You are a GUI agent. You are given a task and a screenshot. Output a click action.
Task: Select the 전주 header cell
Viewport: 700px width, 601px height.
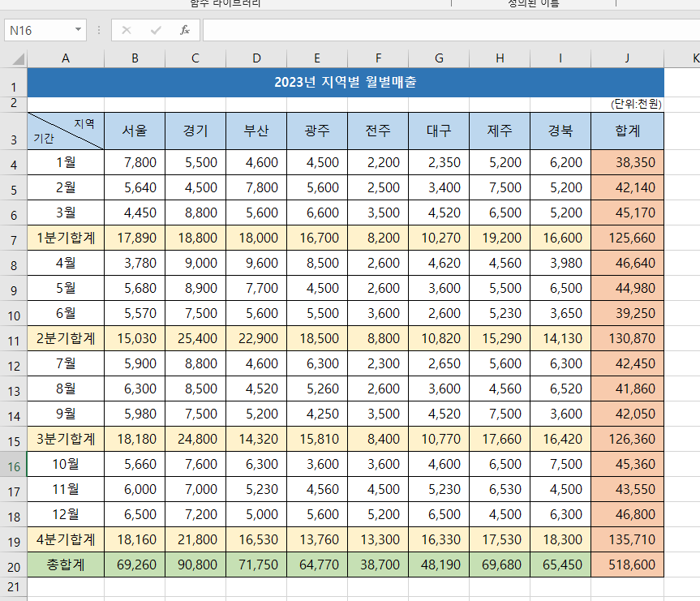[x=378, y=131]
